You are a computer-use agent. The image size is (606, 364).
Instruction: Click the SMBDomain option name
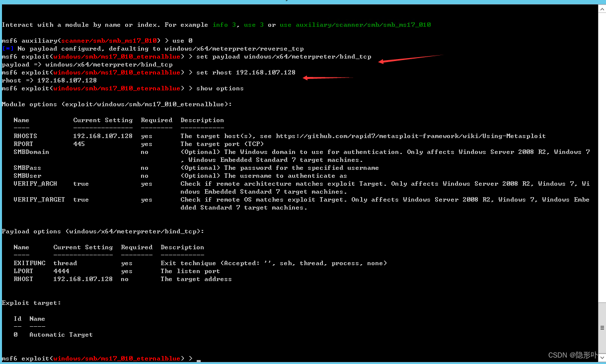pyautogui.click(x=31, y=152)
